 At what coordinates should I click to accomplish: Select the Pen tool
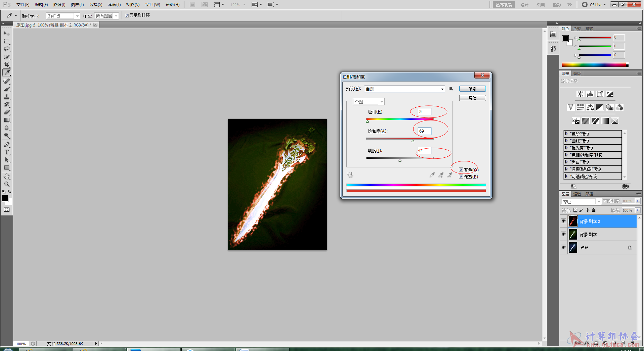[7, 144]
